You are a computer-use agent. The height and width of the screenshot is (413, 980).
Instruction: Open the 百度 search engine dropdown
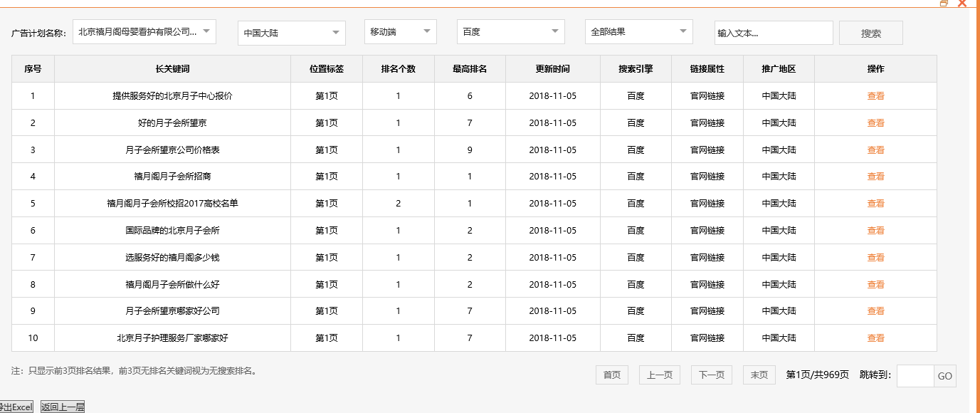point(510,31)
